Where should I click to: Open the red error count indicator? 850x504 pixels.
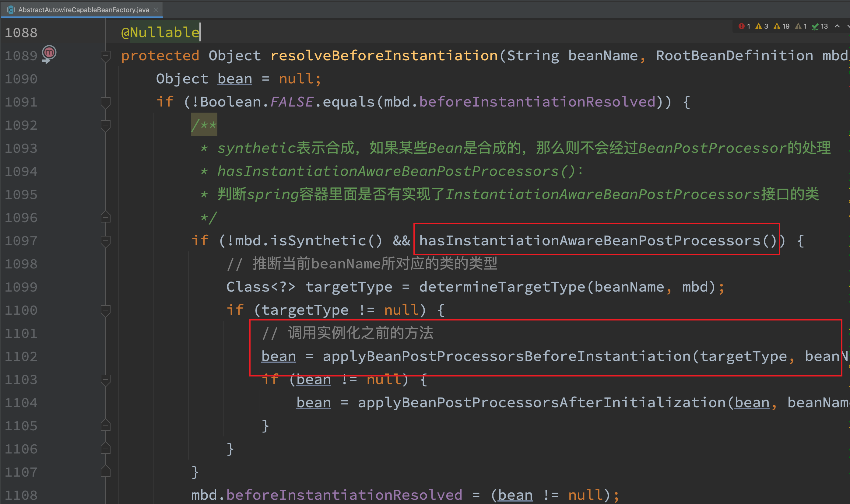(x=744, y=26)
